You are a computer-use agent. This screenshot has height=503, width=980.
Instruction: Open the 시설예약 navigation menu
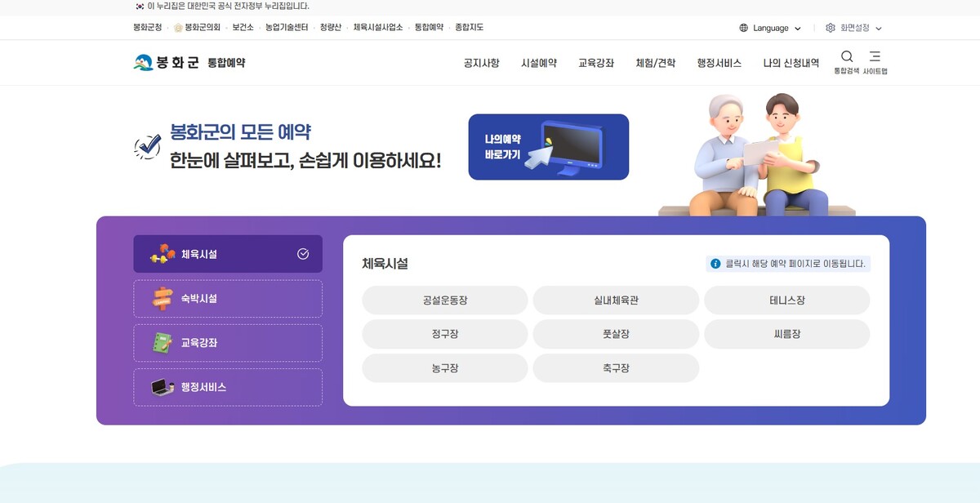[539, 63]
